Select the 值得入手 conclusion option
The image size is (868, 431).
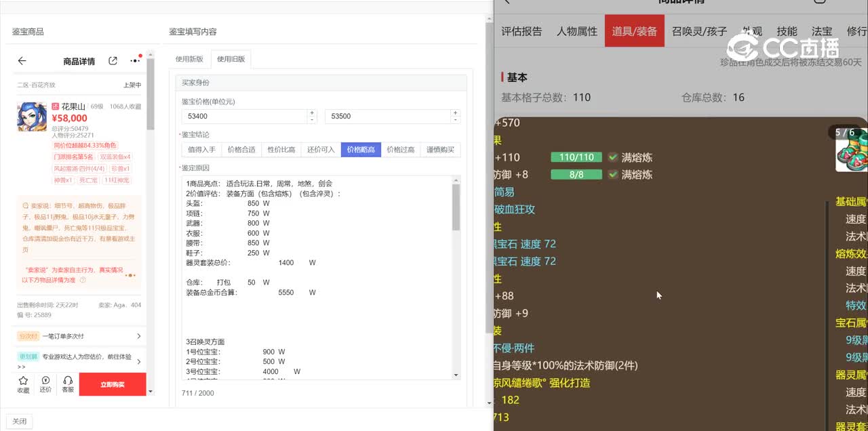click(201, 150)
